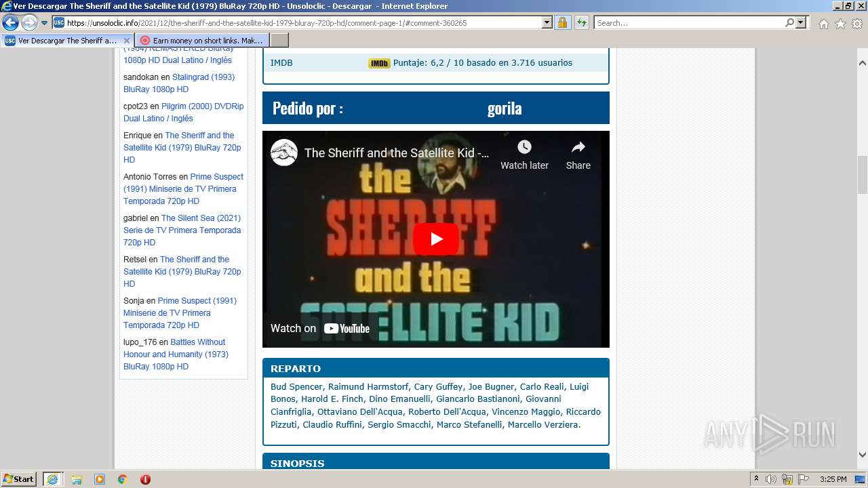Click the security lock icon

coord(562,23)
